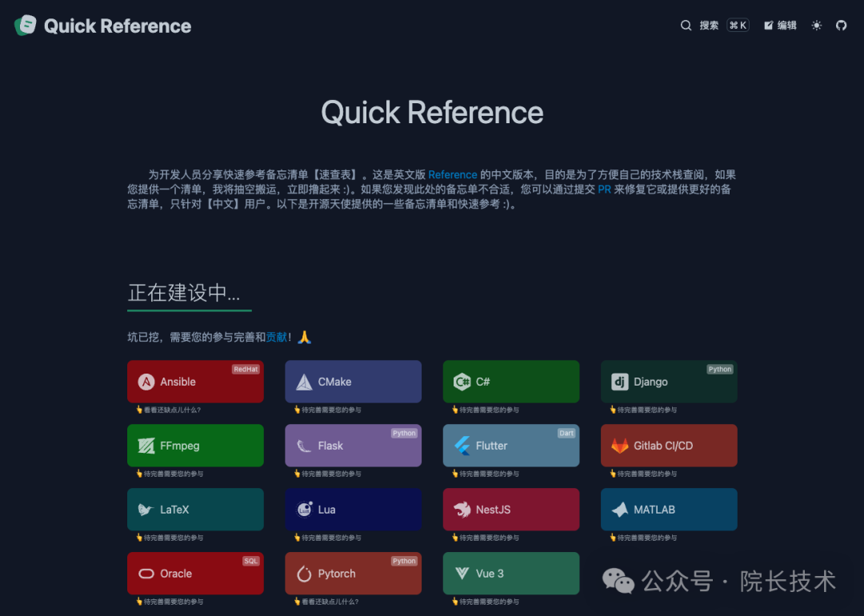Click the Ansible logo icon
Image resolution: width=864 pixels, height=616 pixels.
pyautogui.click(x=146, y=382)
